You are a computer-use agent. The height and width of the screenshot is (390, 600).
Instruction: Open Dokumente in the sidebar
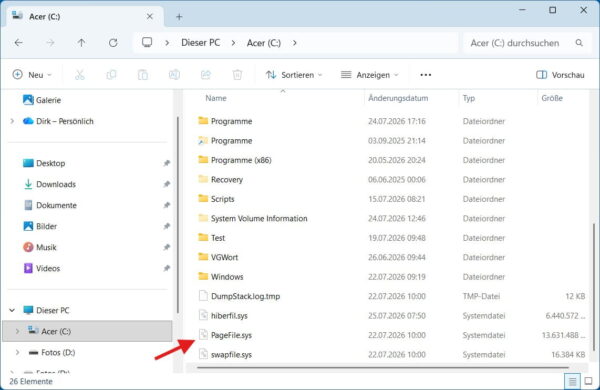click(x=56, y=206)
